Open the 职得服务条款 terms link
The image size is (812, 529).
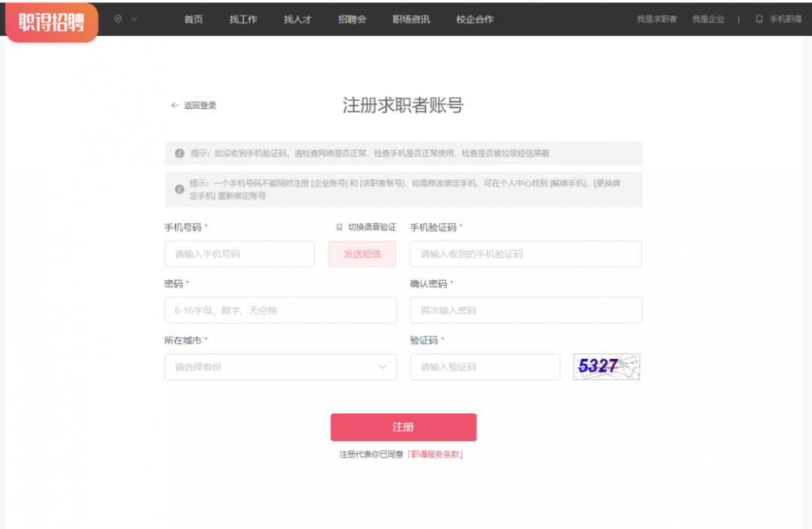435,455
